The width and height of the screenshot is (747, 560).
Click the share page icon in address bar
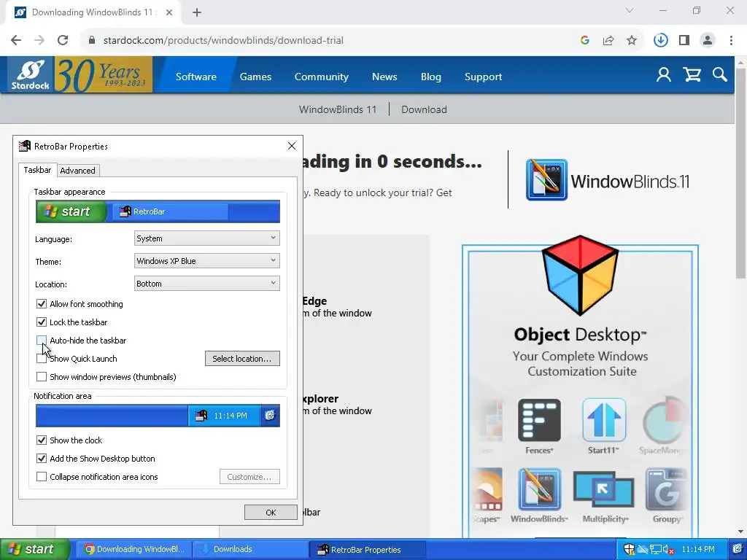pyautogui.click(x=608, y=40)
